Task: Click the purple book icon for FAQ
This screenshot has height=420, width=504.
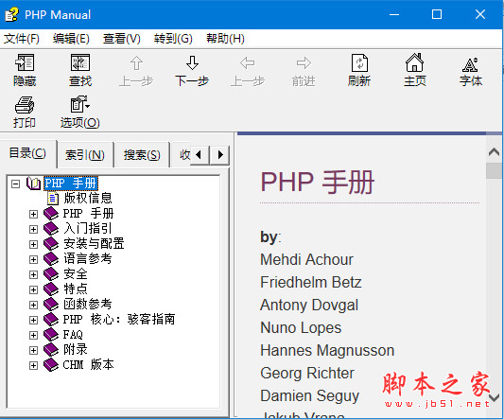Action: click(x=51, y=335)
